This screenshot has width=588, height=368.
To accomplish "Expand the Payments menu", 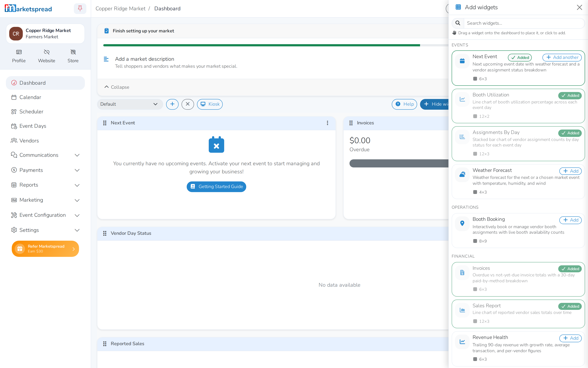I will [x=45, y=170].
